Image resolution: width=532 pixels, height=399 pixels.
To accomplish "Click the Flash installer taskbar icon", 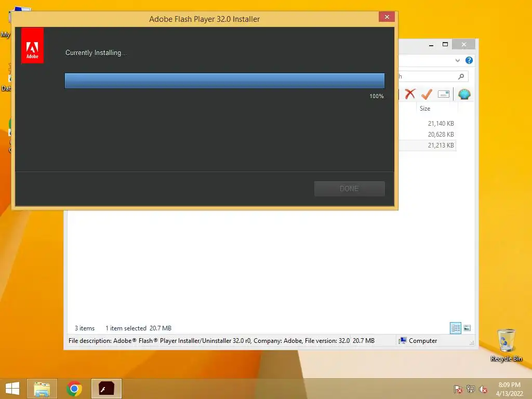I will click(x=106, y=389).
